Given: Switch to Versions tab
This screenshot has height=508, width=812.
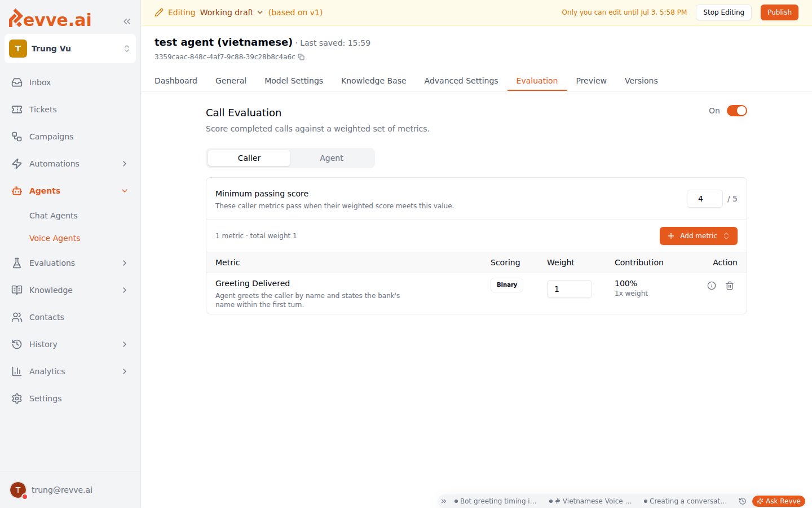Looking at the screenshot, I should point(641,81).
